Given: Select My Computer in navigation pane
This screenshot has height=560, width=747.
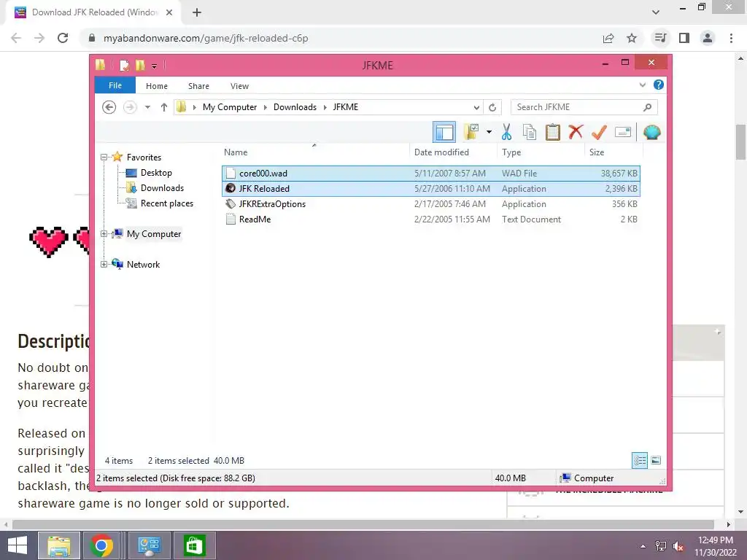Looking at the screenshot, I should [x=154, y=234].
